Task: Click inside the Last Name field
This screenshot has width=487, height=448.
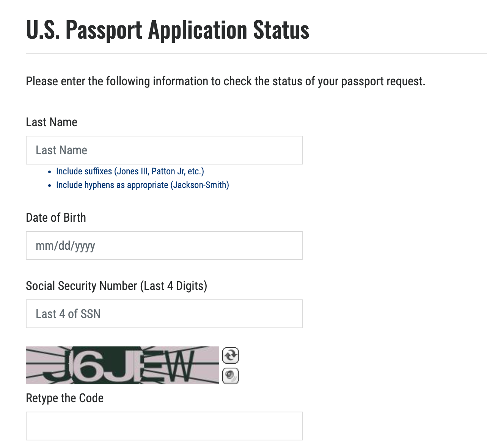Action: [x=164, y=150]
